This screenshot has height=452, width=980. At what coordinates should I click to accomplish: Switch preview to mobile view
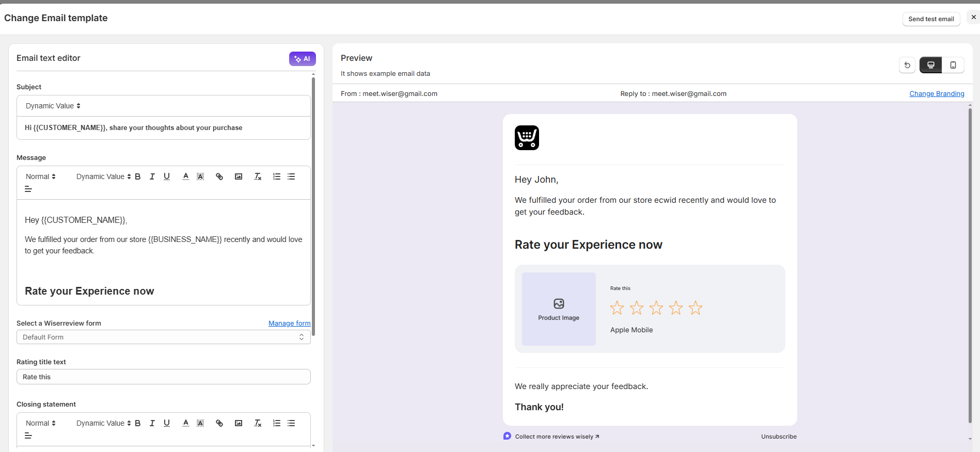tap(953, 65)
